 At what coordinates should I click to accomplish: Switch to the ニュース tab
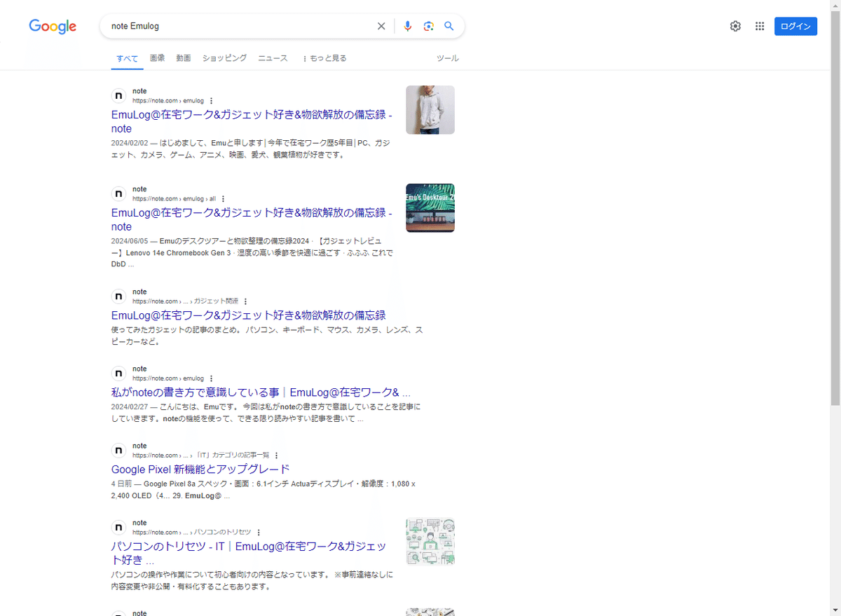[x=272, y=58]
